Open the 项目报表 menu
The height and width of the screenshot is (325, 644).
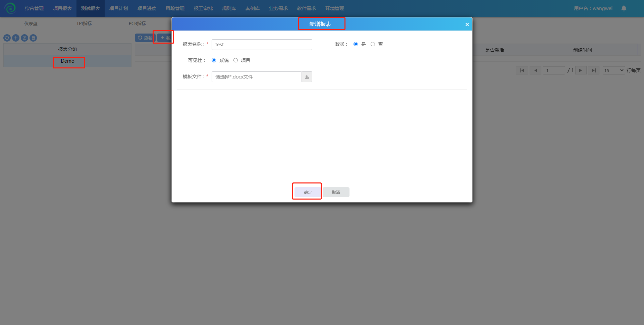pos(62,8)
